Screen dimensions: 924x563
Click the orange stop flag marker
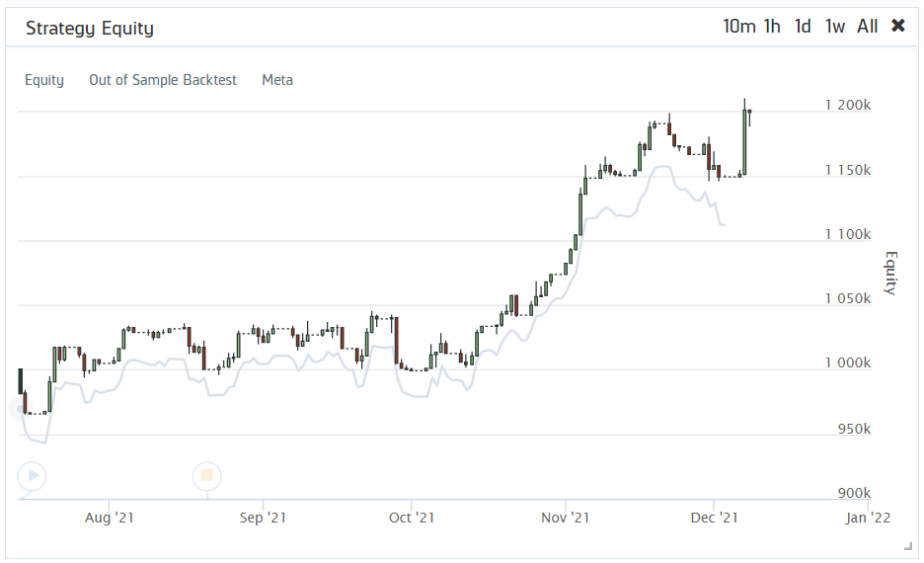click(207, 476)
